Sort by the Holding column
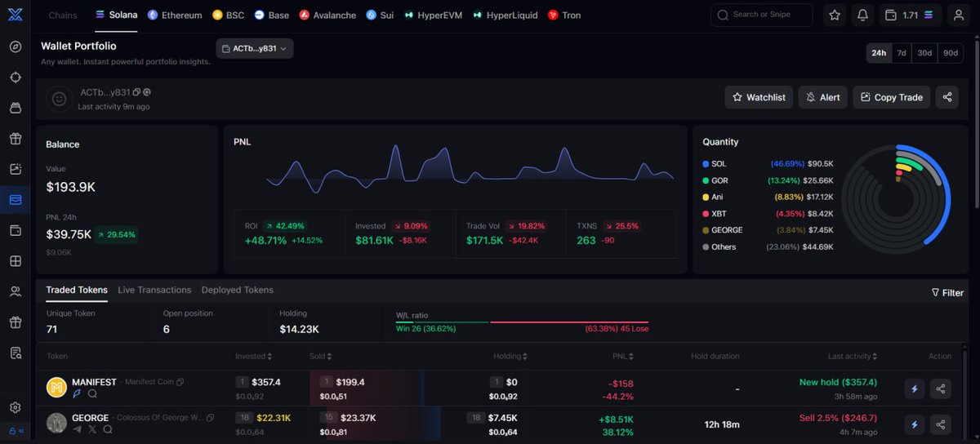Viewport: 980px width, 444px height. coord(510,356)
